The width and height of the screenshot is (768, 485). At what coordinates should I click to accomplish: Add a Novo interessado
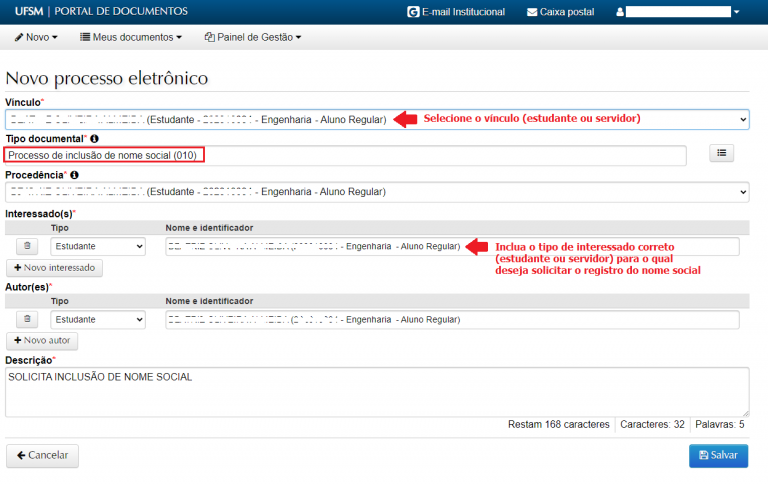click(54, 268)
